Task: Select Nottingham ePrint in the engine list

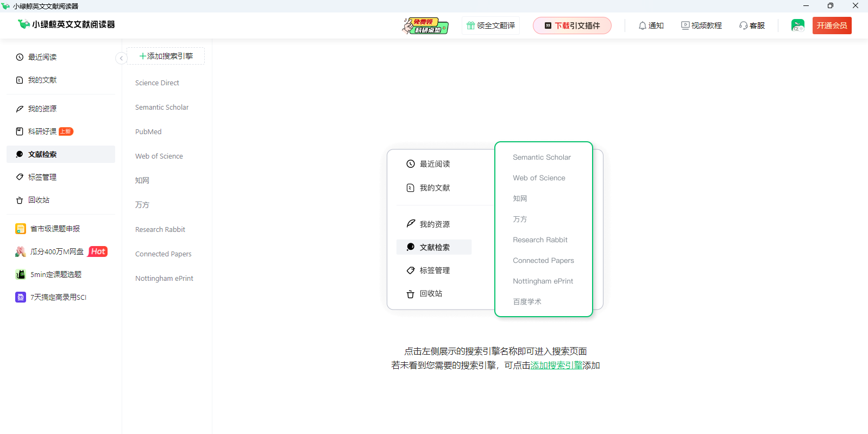Action: 164,279
